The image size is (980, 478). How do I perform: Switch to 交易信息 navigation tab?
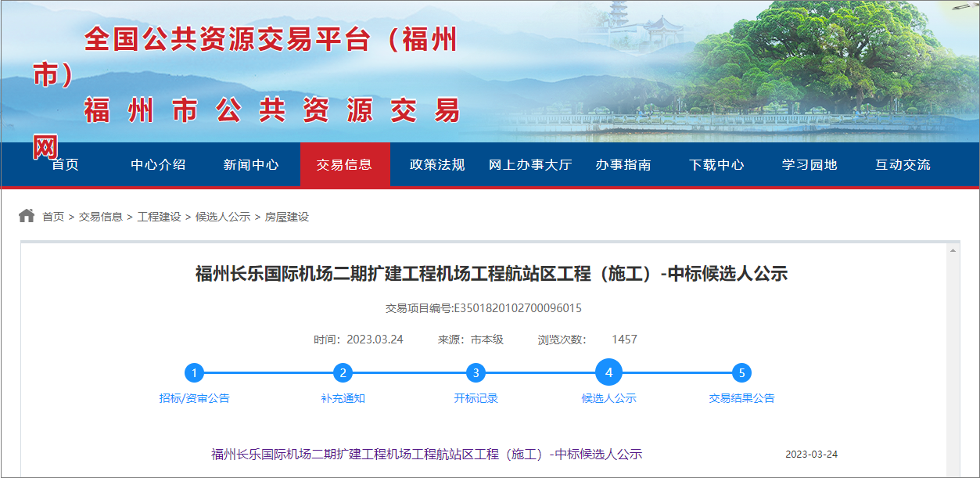tap(344, 165)
